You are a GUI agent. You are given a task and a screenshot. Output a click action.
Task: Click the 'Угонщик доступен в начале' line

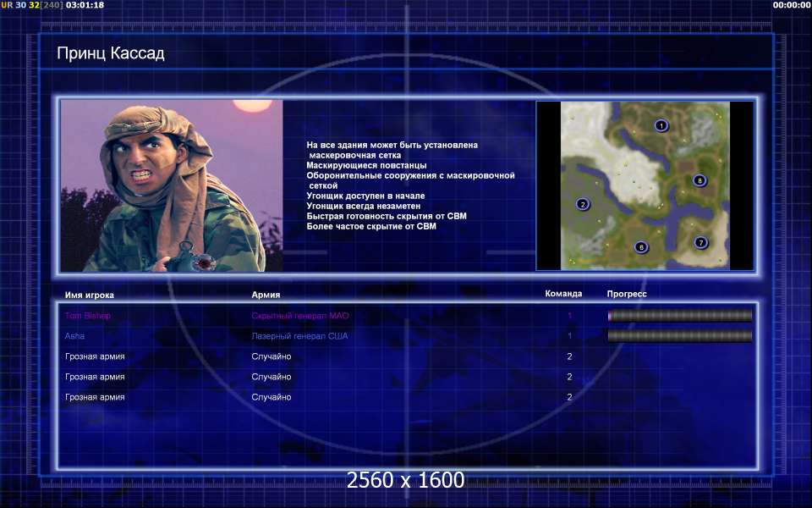365,196
